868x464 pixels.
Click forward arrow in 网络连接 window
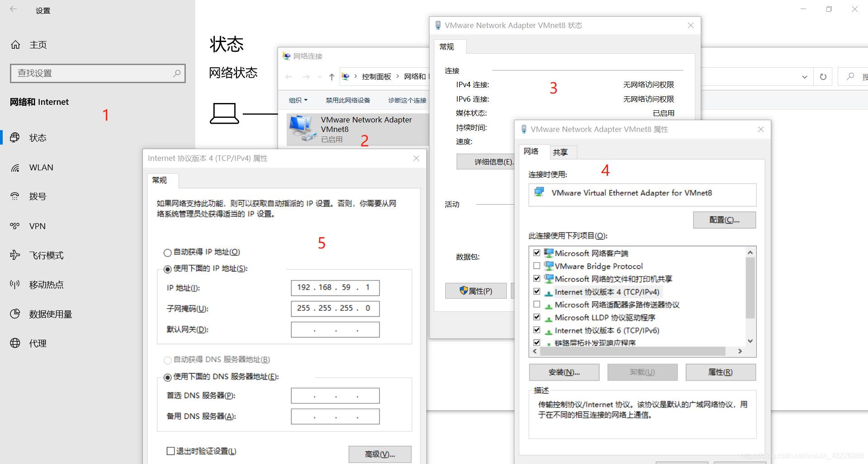pyautogui.click(x=306, y=77)
